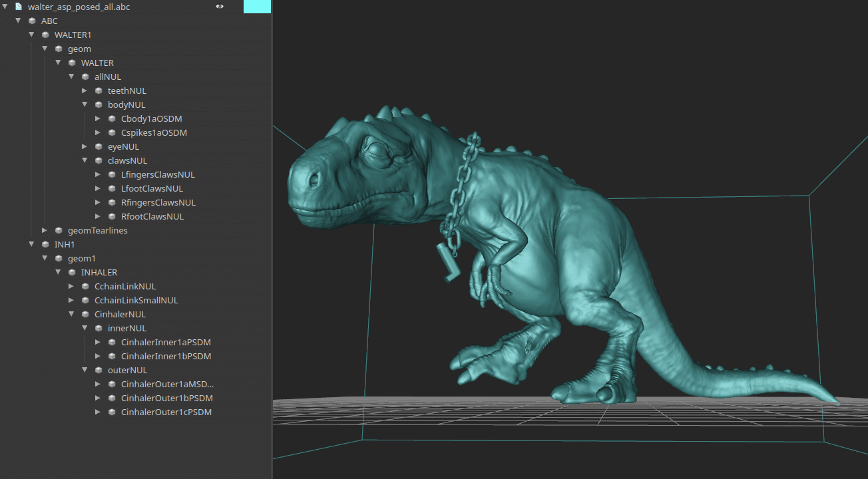Screen dimensions: 868x479
Task: Click the node icon for Cbody1aOSDM
Action: pyautogui.click(x=111, y=118)
